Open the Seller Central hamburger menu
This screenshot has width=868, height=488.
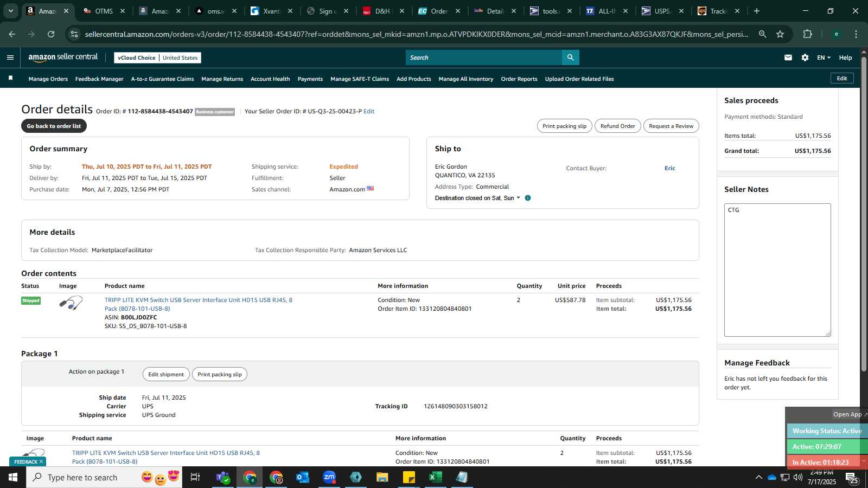10,57
